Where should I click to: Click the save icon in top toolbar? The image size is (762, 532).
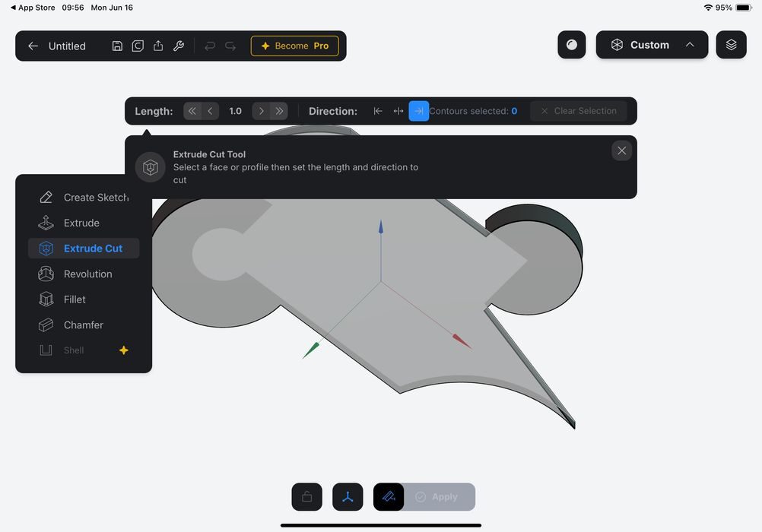117,46
